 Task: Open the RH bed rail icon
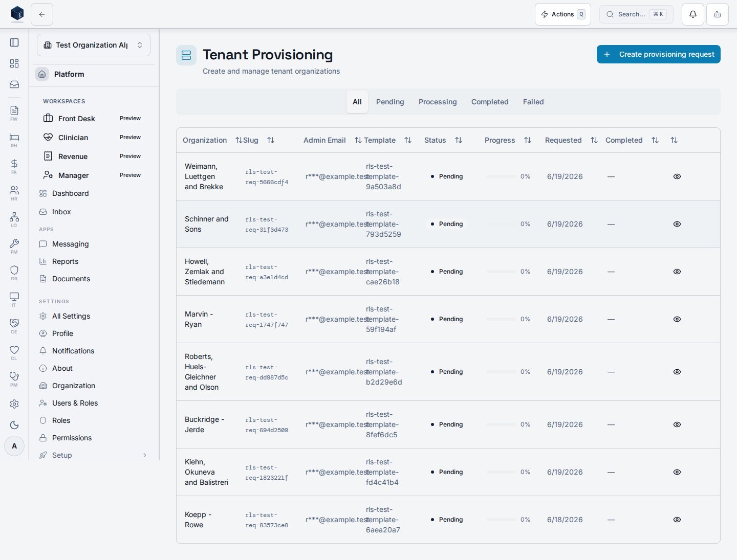(14, 140)
